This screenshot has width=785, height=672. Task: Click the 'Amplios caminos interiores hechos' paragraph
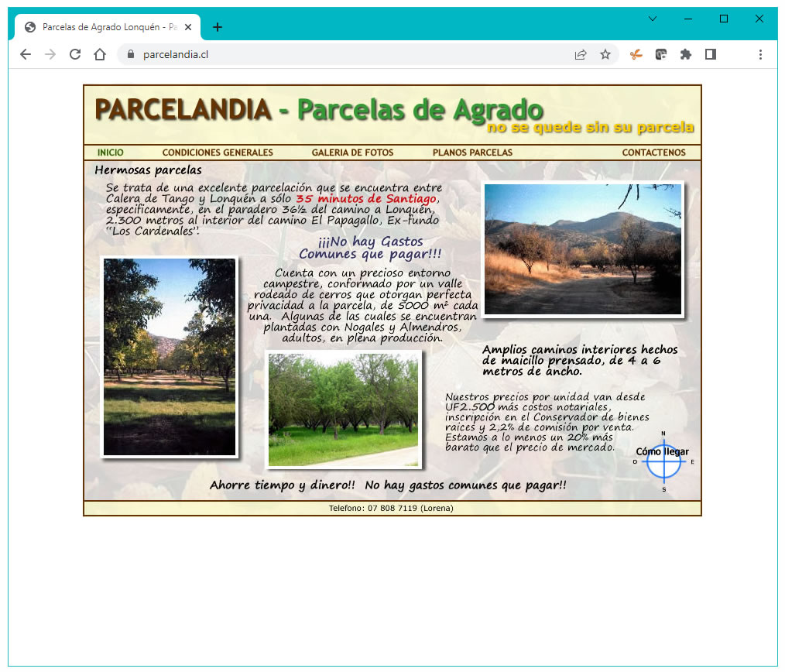coord(580,360)
